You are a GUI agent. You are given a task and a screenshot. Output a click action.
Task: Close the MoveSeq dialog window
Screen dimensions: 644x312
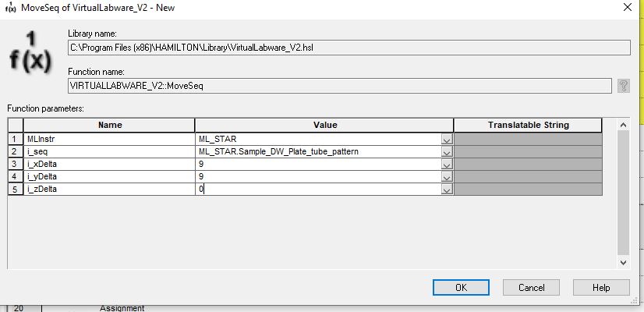[x=627, y=7]
